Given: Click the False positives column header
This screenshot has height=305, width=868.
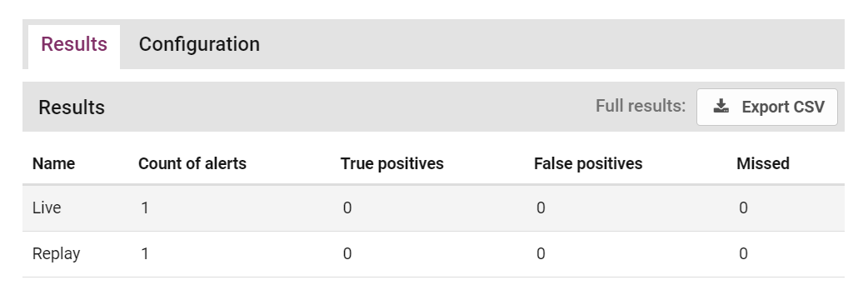Looking at the screenshot, I should 588,164.
